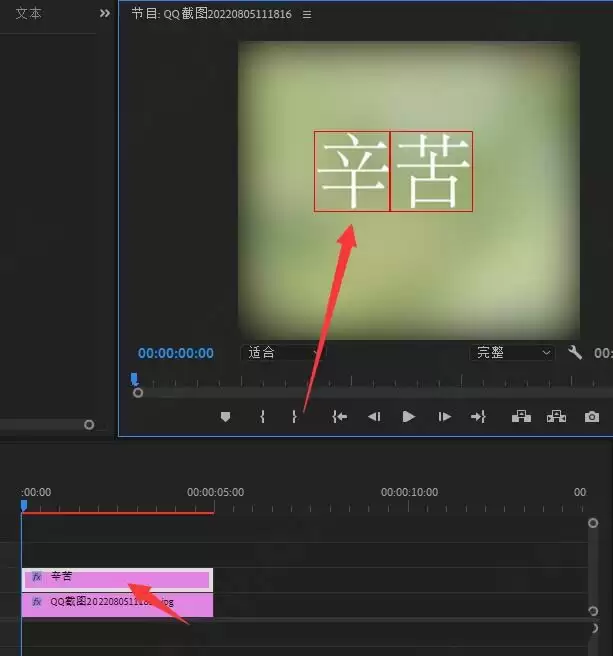This screenshot has width=613, height=656.
Task: Click the Extract button icon
Action: click(x=556, y=417)
